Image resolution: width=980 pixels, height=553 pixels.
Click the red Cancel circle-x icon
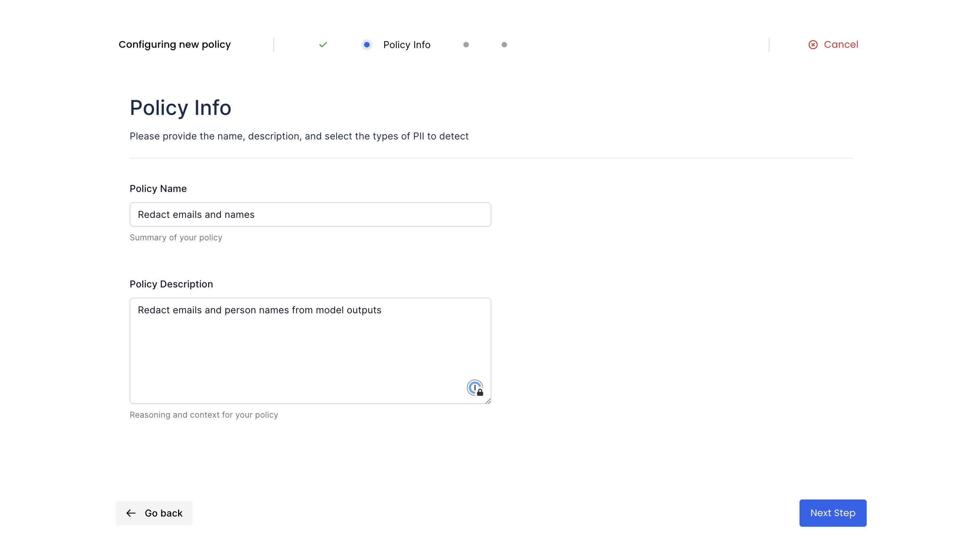pos(813,45)
